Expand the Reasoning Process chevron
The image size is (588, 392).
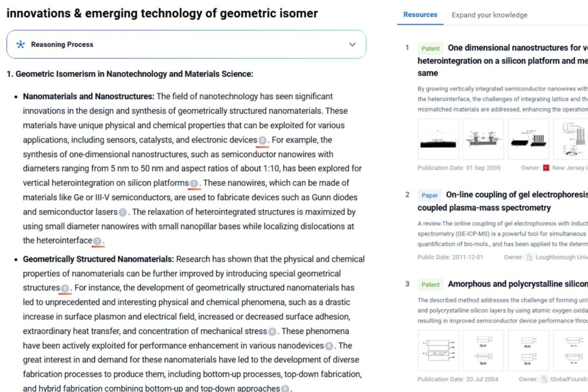[x=352, y=44]
